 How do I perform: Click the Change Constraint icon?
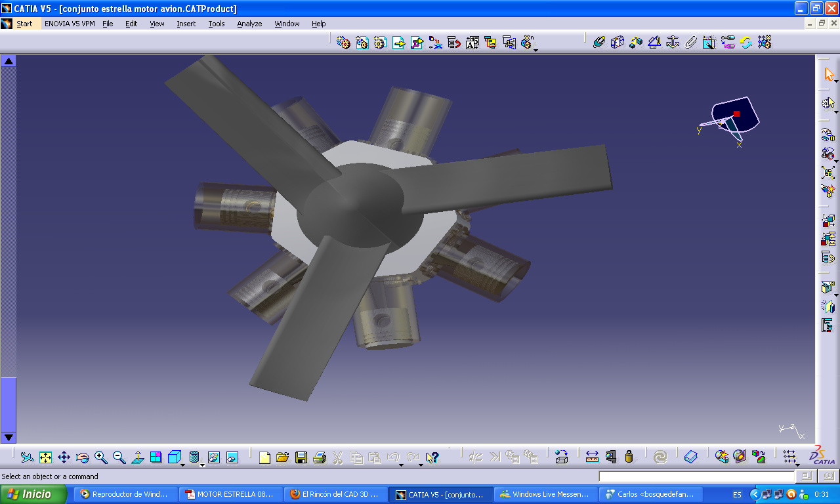[745, 43]
